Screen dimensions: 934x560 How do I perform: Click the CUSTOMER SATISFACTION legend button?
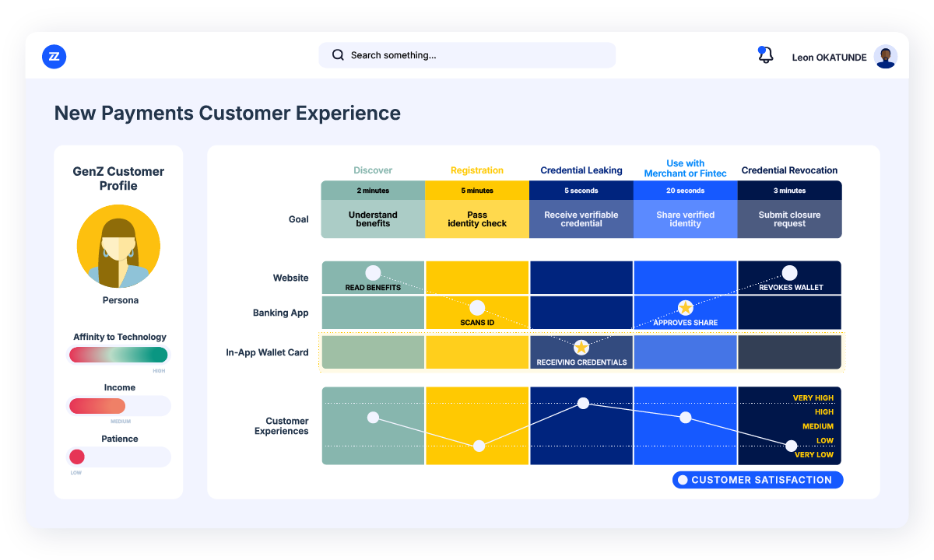coord(757,480)
